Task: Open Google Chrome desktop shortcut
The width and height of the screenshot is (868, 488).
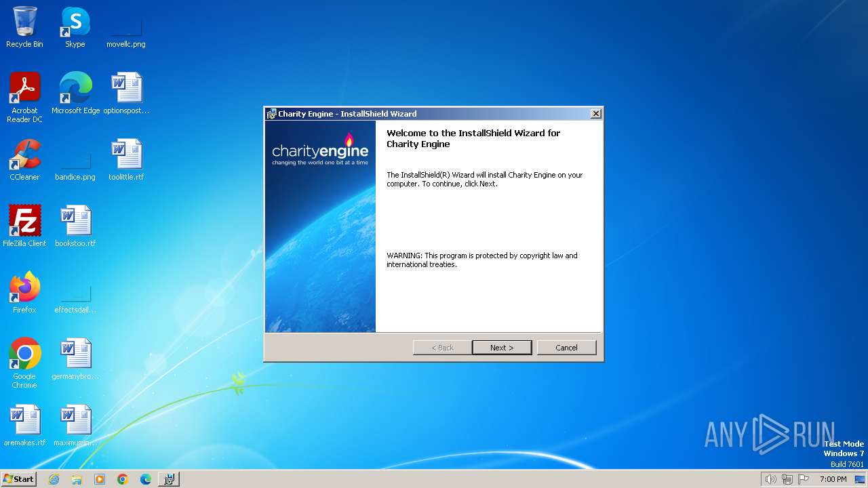Action: [x=24, y=363]
